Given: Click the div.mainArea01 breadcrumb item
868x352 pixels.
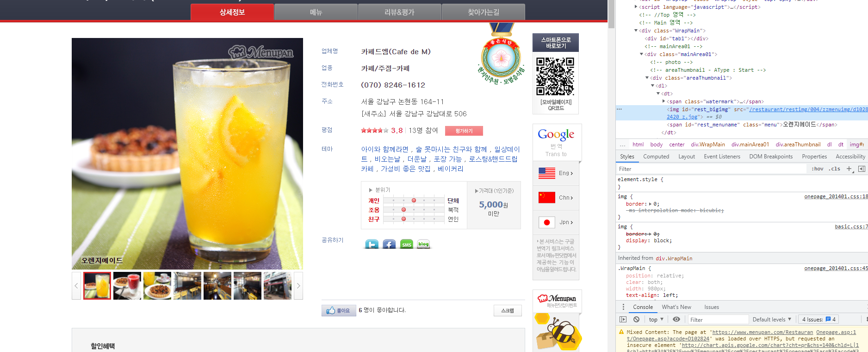Looking at the screenshot, I should (750, 145).
